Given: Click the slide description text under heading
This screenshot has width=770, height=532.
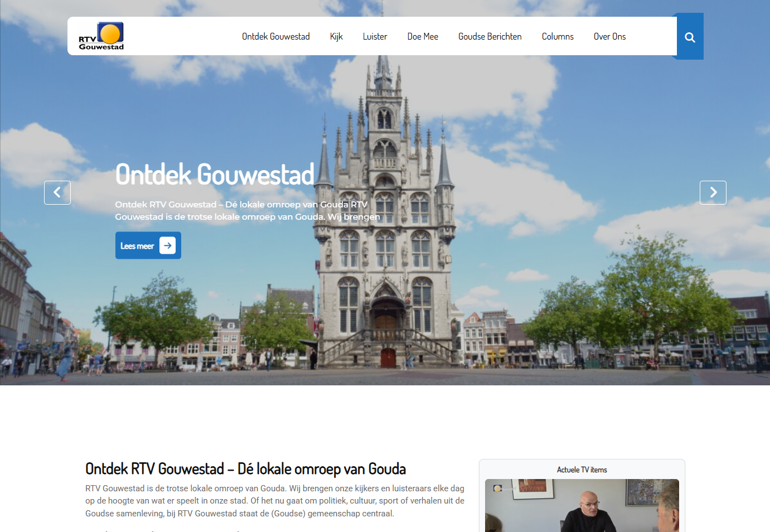Looking at the screenshot, I should 248,210.
